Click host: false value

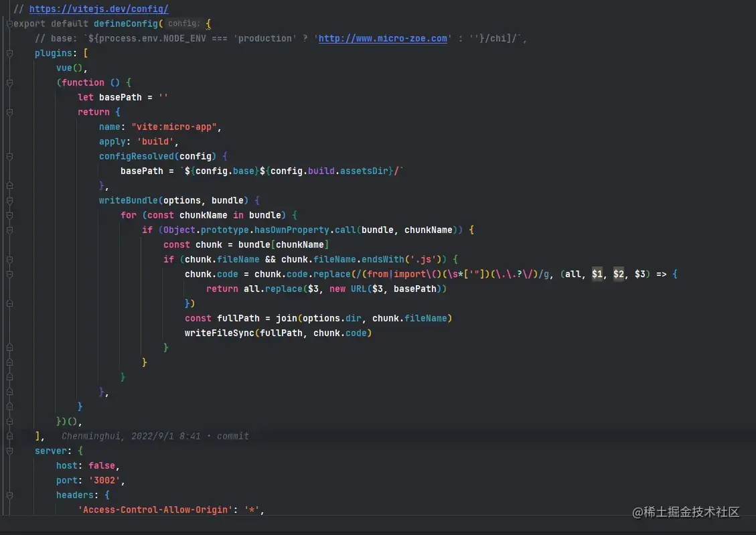click(102, 465)
